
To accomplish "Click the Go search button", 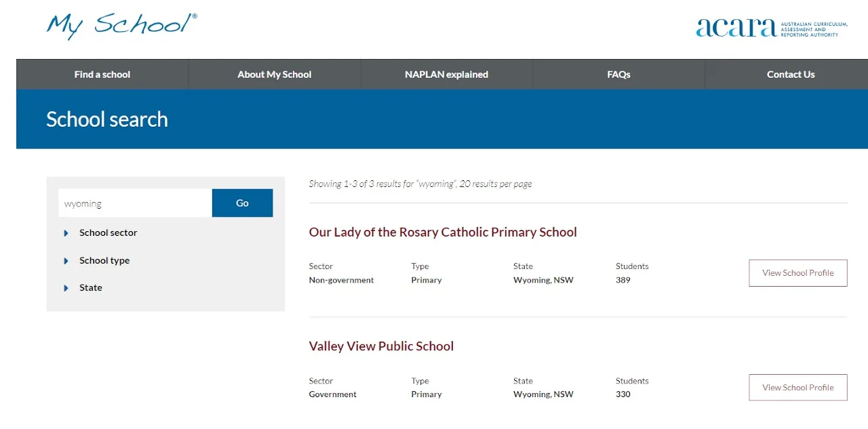I will click(x=242, y=203).
